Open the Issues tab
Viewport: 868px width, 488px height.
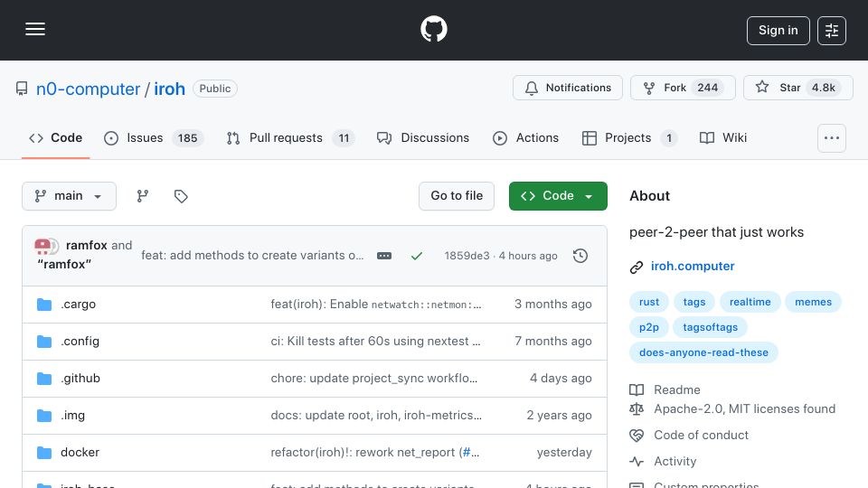point(154,137)
